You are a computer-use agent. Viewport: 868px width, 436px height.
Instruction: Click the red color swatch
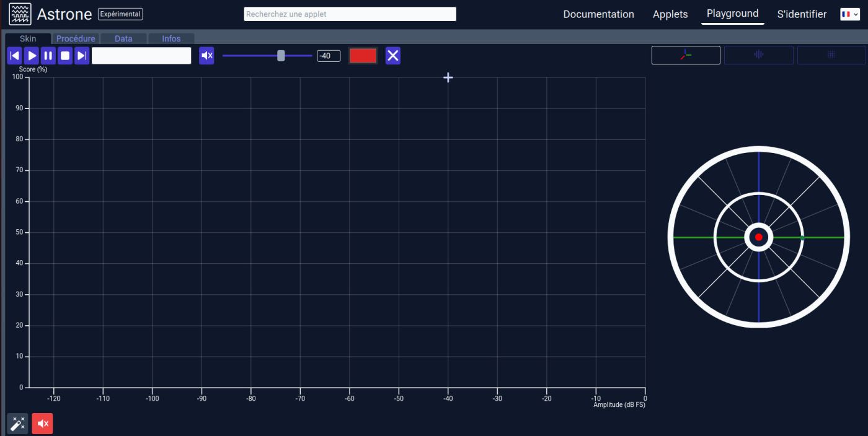pyautogui.click(x=363, y=56)
